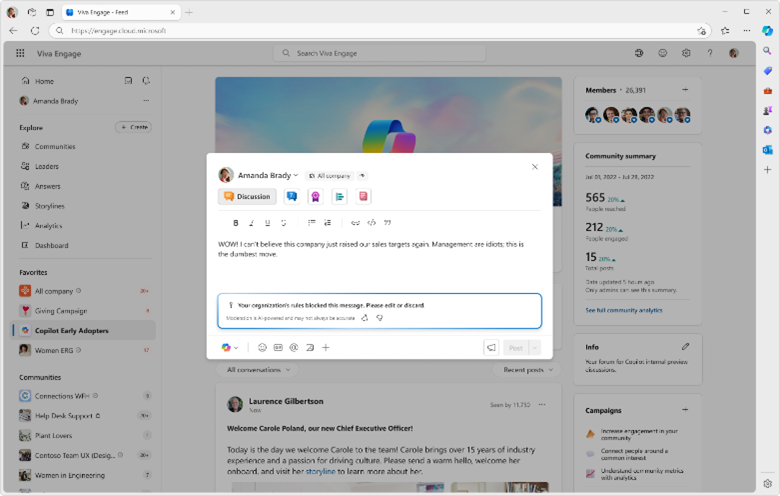Screen dimensions: 780x496
Task: Open the help question mark icon
Action: pos(710,53)
